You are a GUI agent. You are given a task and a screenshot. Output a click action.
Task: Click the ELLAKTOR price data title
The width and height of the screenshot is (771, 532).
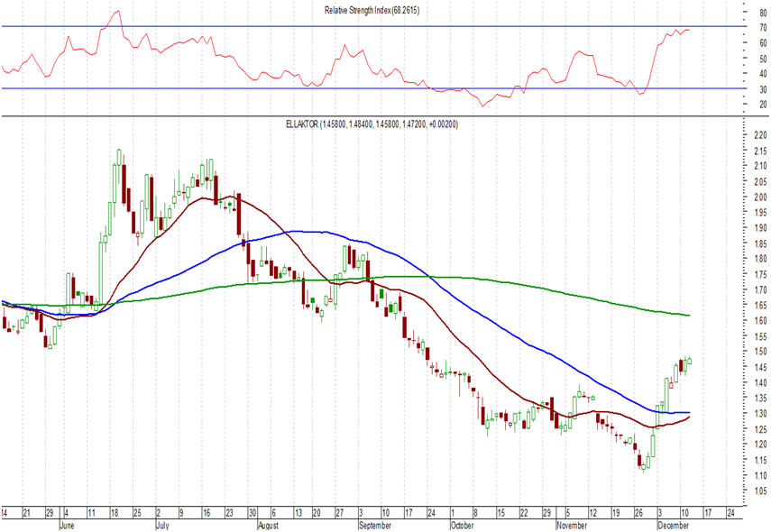tap(372, 124)
